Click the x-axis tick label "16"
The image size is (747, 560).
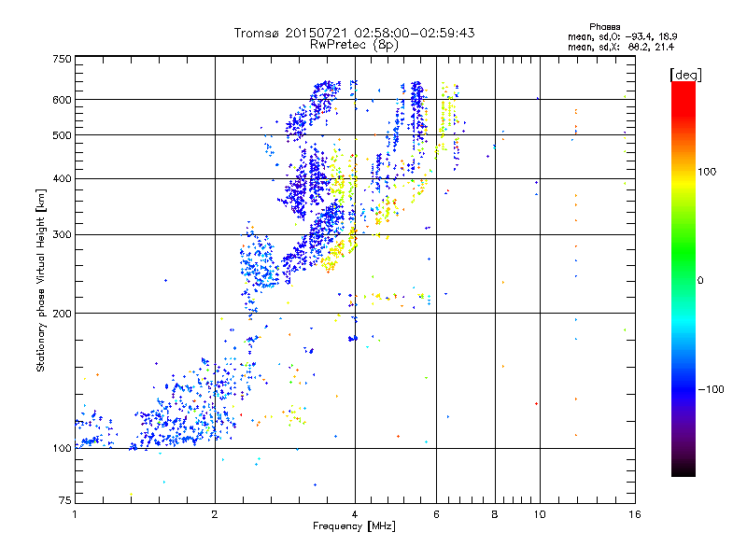click(635, 514)
